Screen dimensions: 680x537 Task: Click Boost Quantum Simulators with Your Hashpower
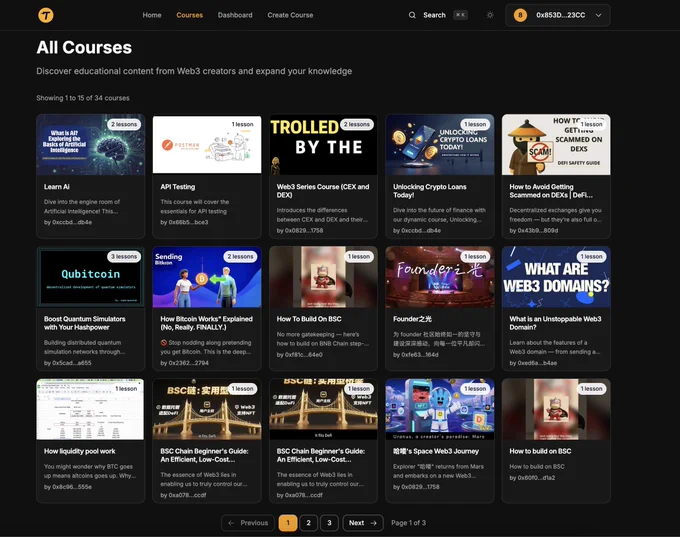pos(85,323)
